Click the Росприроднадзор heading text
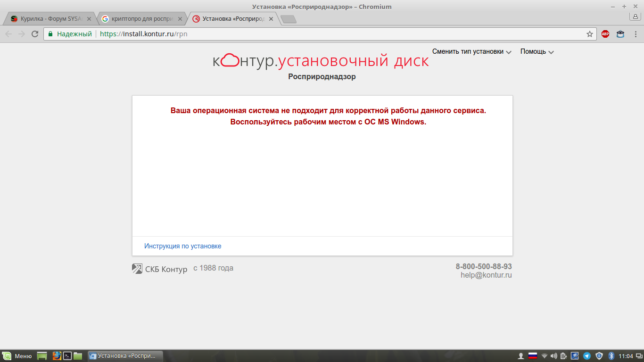 coord(322,76)
